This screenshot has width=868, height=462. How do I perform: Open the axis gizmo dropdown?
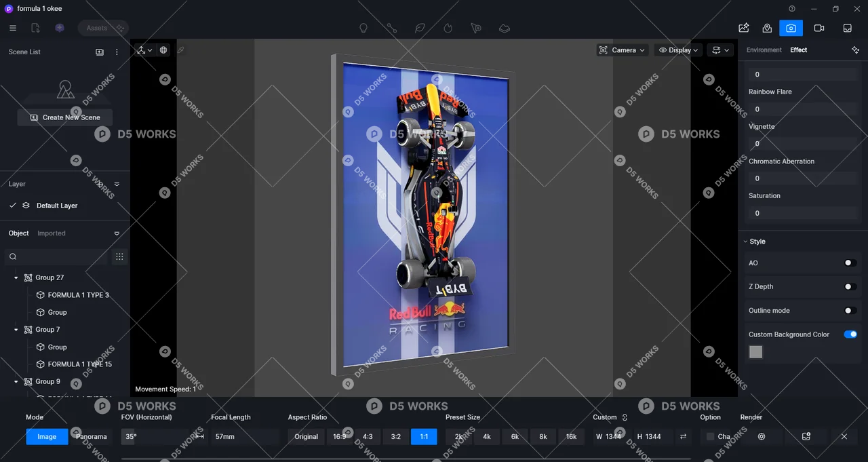click(x=144, y=50)
